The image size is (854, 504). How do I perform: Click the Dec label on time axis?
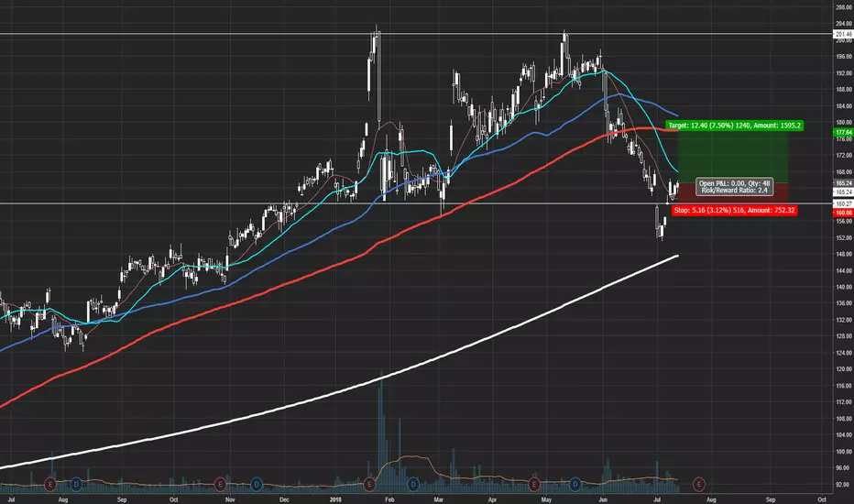click(284, 499)
